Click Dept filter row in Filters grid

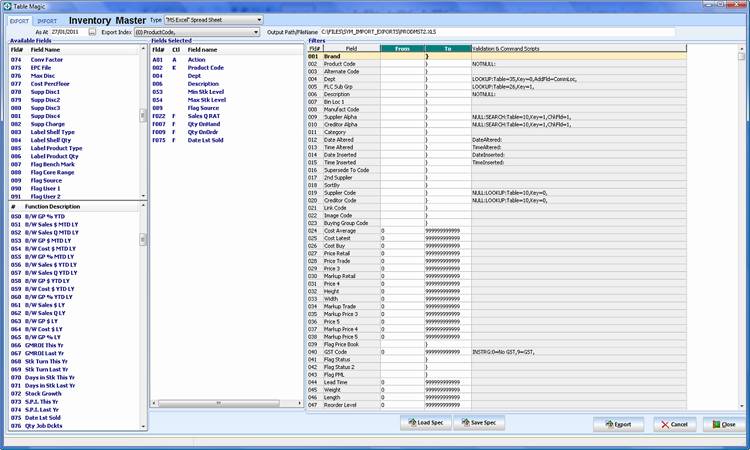coord(496,79)
